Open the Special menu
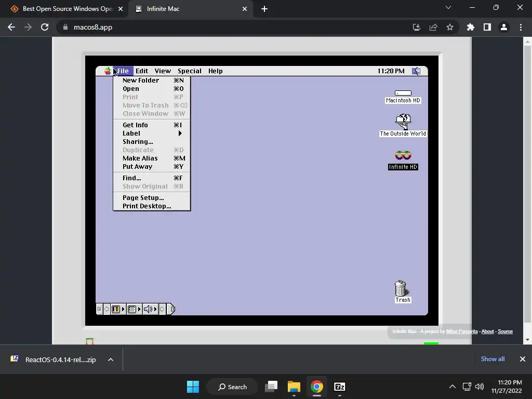This screenshot has height=399, width=532. 189,71
